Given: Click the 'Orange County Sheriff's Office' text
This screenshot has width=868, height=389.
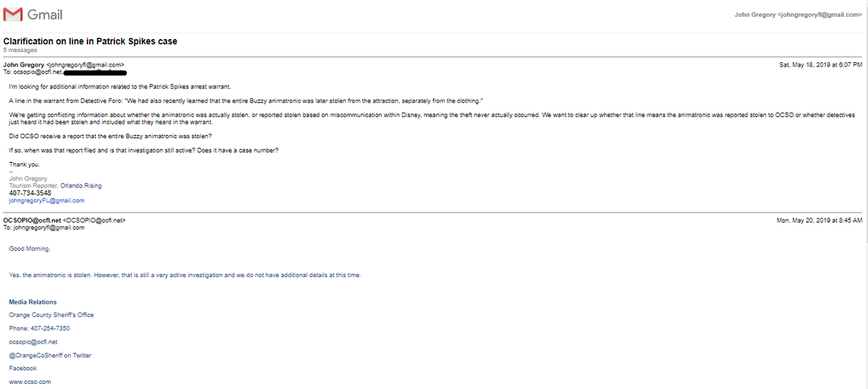Looking at the screenshot, I should point(51,315).
